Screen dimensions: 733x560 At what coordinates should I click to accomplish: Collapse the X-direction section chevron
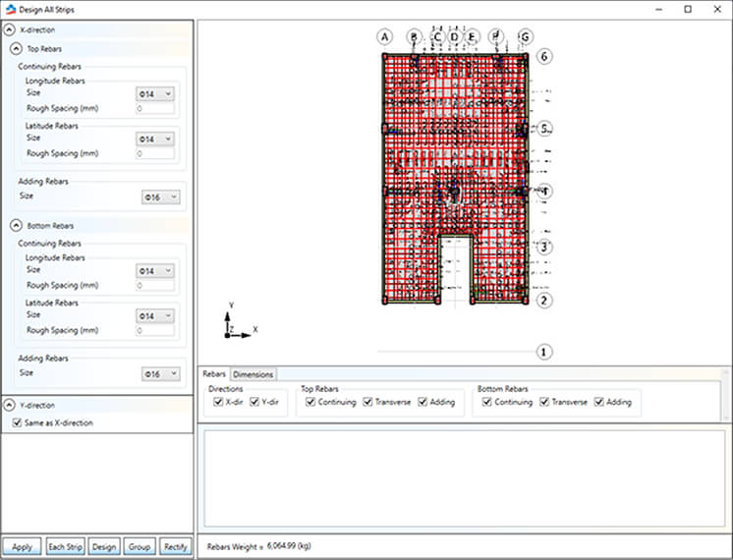point(10,30)
